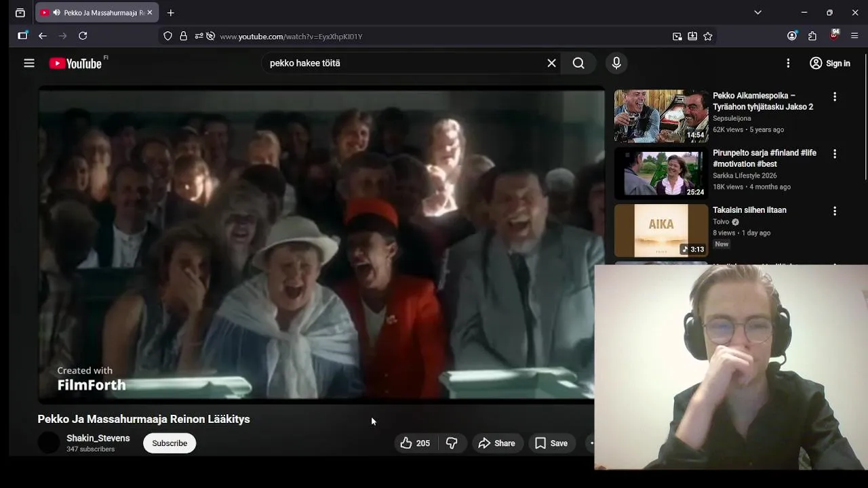This screenshot has width=868, height=488.
Task: Open the Pekko Aikamiespoika video thumbnail
Action: pos(661,116)
